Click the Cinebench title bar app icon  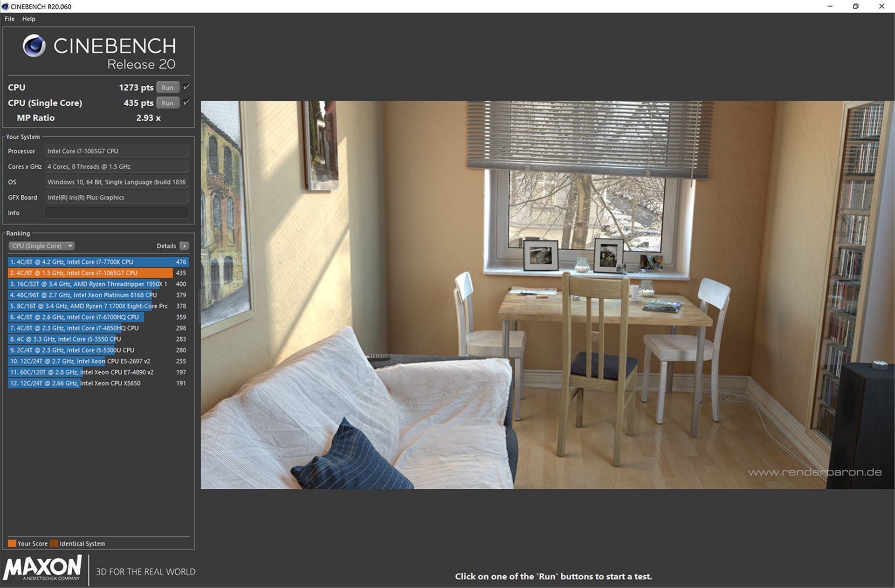point(5,7)
